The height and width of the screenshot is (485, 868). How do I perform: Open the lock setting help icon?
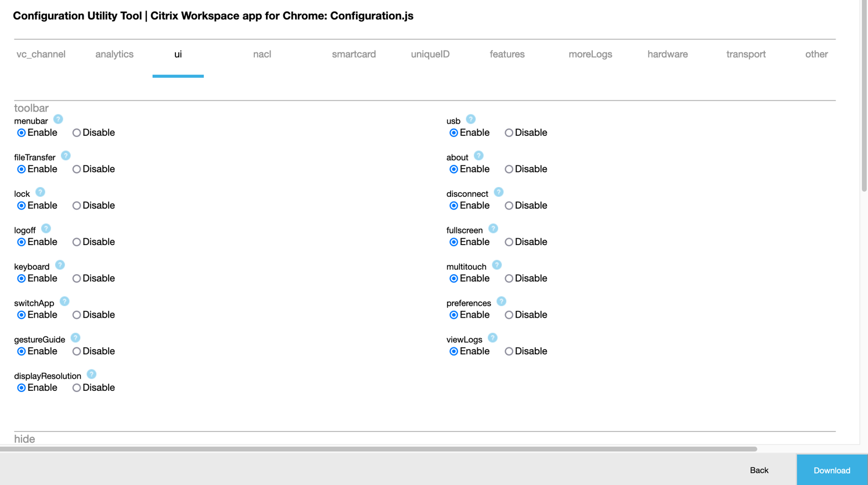pyautogui.click(x=40, y=191)
